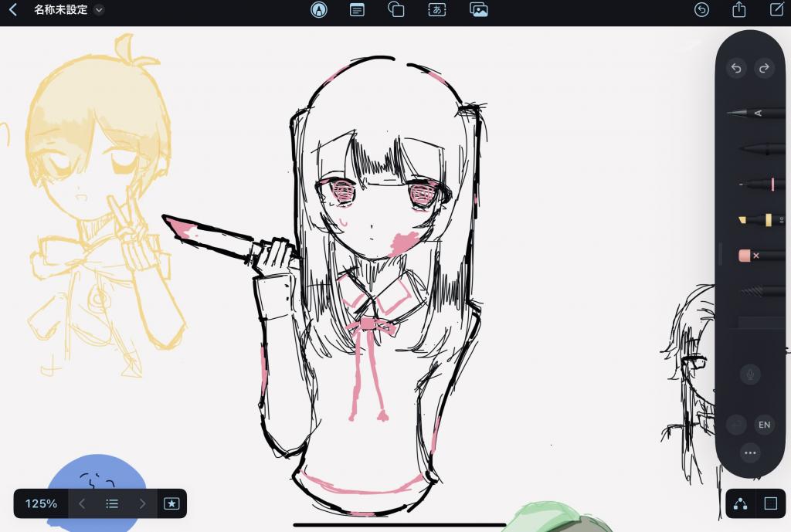The height and width of the screenshot is (532, 791).
Task: Tap the share icon in top bar
Action: coord(739,10)
